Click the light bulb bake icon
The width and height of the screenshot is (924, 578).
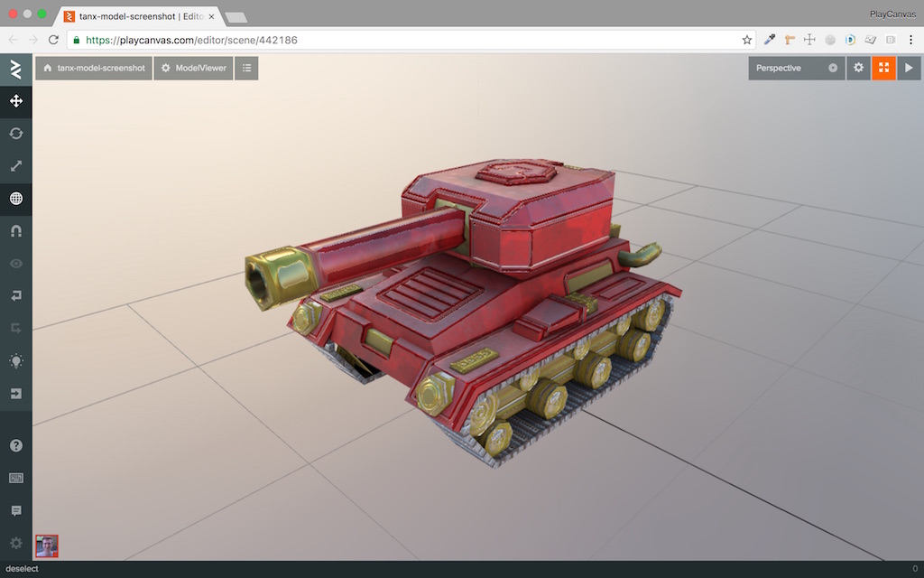point(15,361)
